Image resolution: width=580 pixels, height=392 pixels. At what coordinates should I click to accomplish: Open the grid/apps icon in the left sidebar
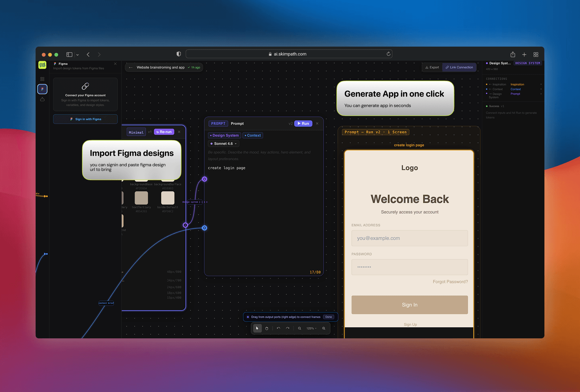pyautogui.click(x=42, y=78)
